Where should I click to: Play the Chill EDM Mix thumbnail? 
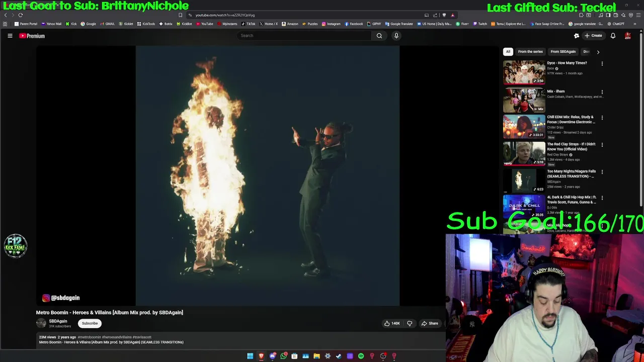point(524,126)
